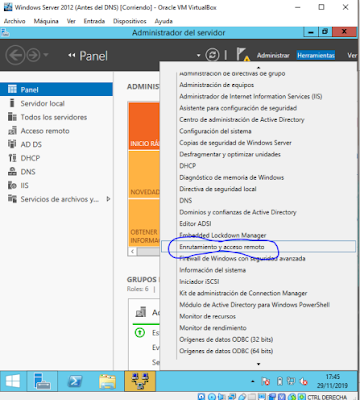The width and height of the screenshot is (360, 400).
Task: Click the back navigation arrow
Action: 15,55
